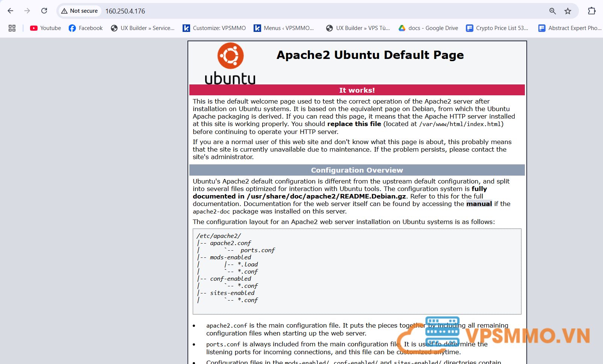Reload the current page

tap(44, 11)
